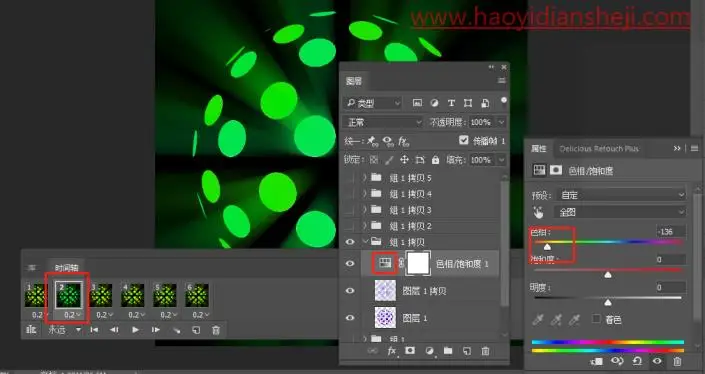Activate the on-image adjustment hand tool
This screenshot has width=705, height=374.
539,212
